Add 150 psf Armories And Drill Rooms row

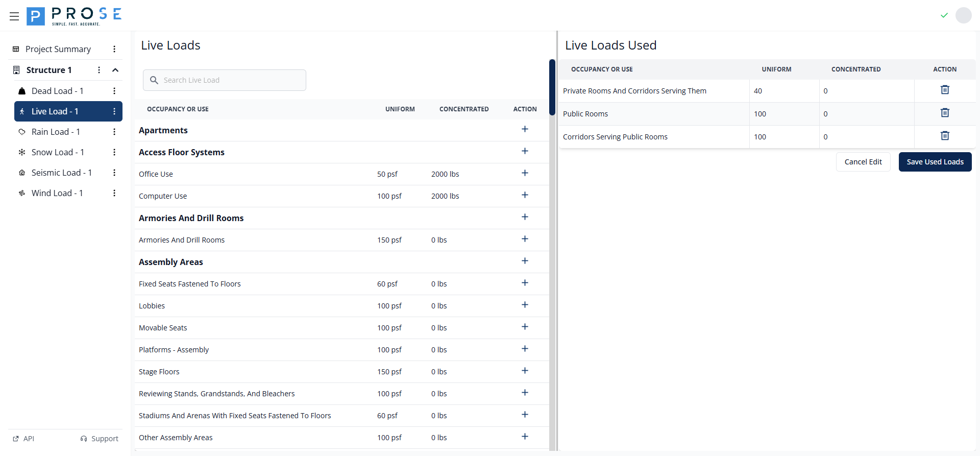[525, 239]
